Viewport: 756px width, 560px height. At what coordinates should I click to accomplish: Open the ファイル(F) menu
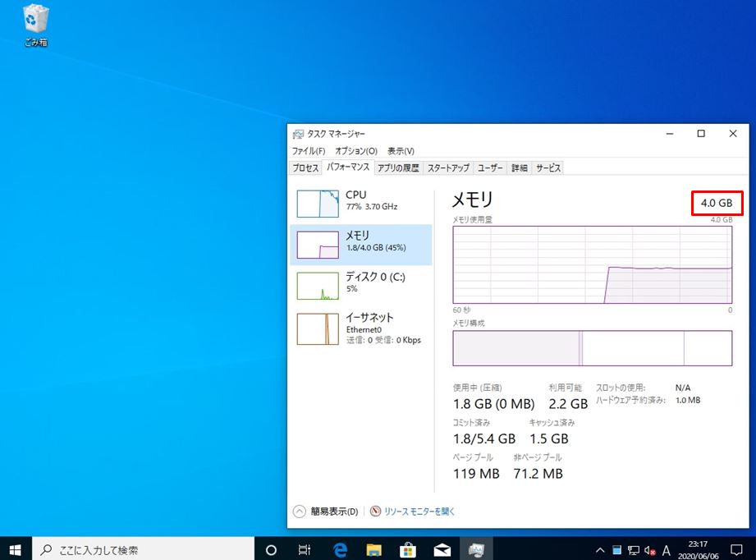click(309, 151)
